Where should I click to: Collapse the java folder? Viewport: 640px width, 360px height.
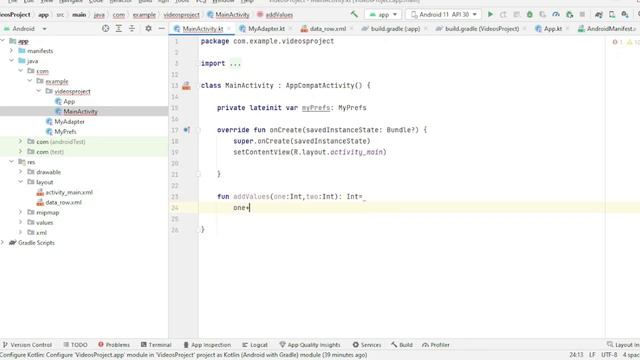(11, 60)
